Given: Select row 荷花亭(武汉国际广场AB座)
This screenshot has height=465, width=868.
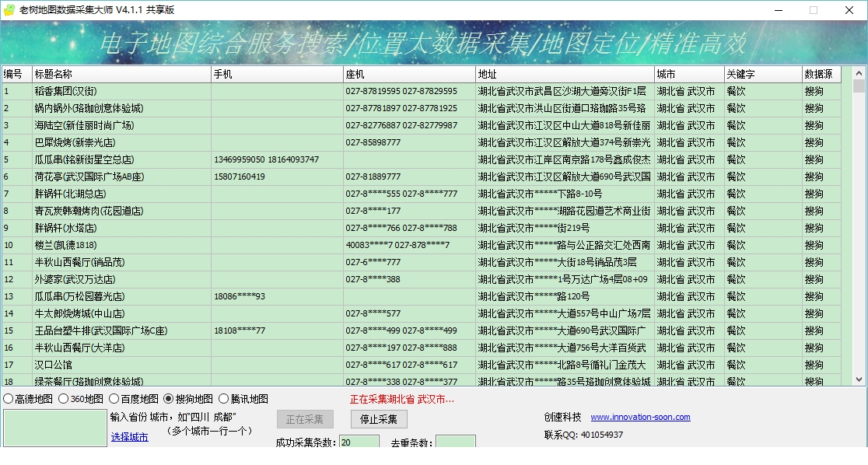Looking at the screenshot, I should pos(421,177).
